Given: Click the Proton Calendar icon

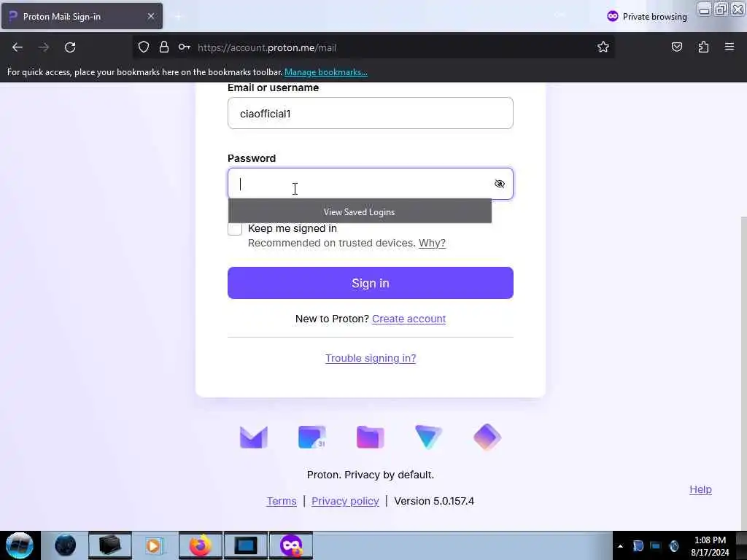Looking at the screenshot, I should 312,437.
